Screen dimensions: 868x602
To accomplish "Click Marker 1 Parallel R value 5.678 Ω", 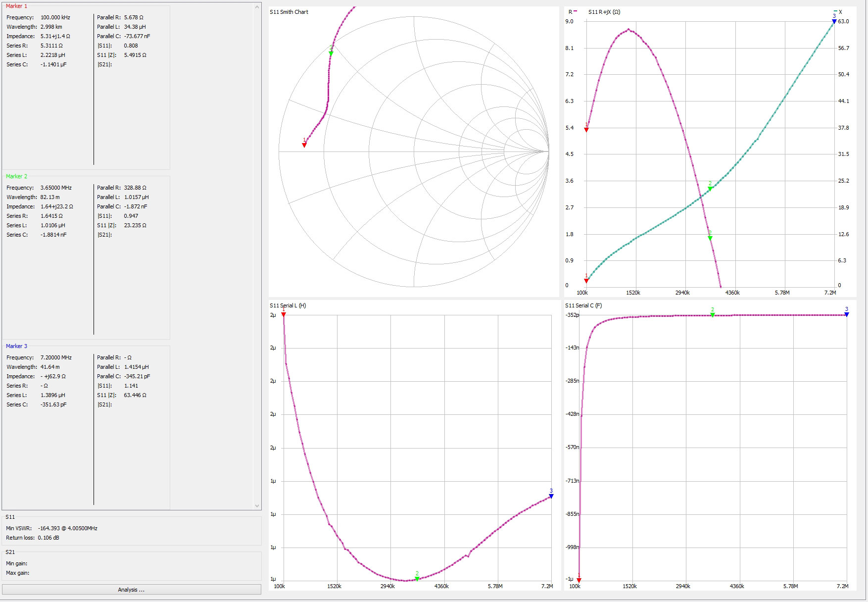I will 134,17.
